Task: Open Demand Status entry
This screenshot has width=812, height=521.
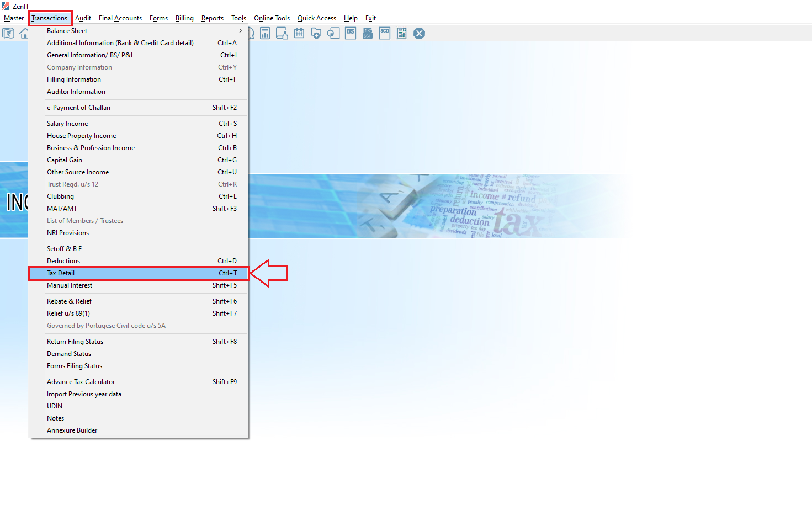Action: pos(138,354)
